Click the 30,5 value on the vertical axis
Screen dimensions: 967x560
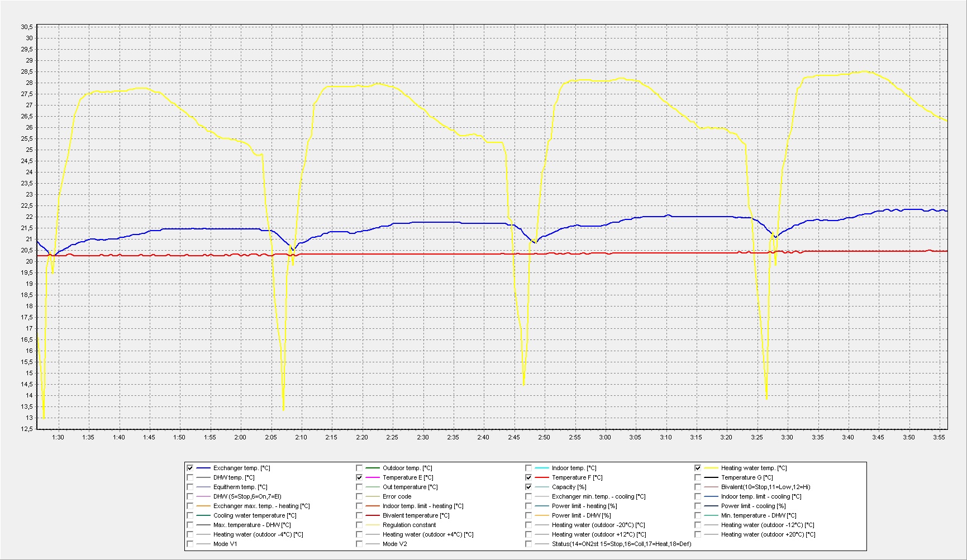27,27
